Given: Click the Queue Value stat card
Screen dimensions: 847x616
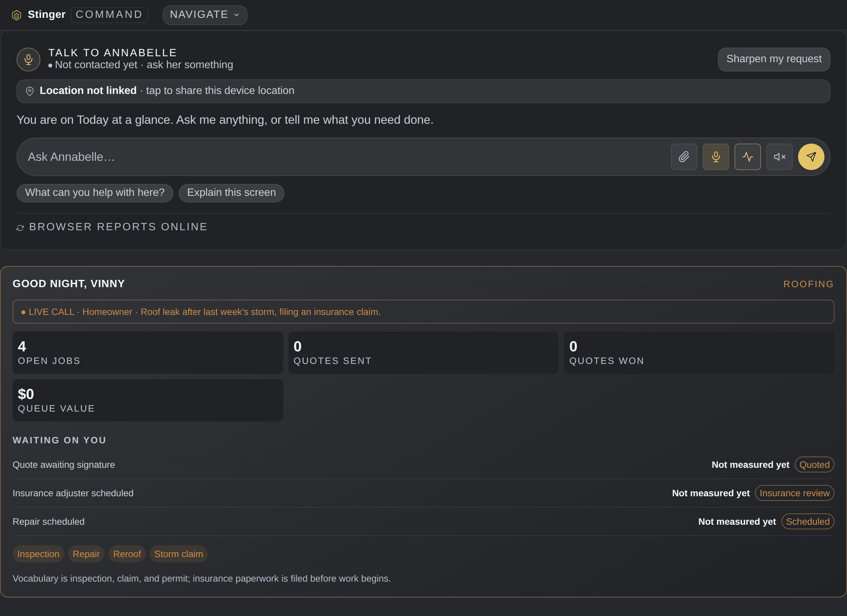Looking at the screenshot, I should pyautogui.click(x=148, y=401).
